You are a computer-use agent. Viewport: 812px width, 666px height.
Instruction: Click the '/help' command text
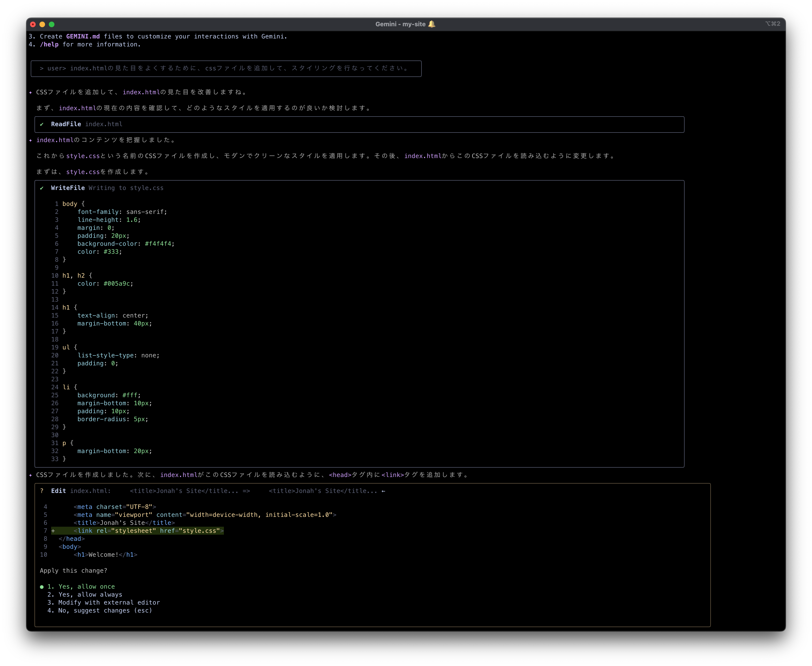tap(49, 44)
